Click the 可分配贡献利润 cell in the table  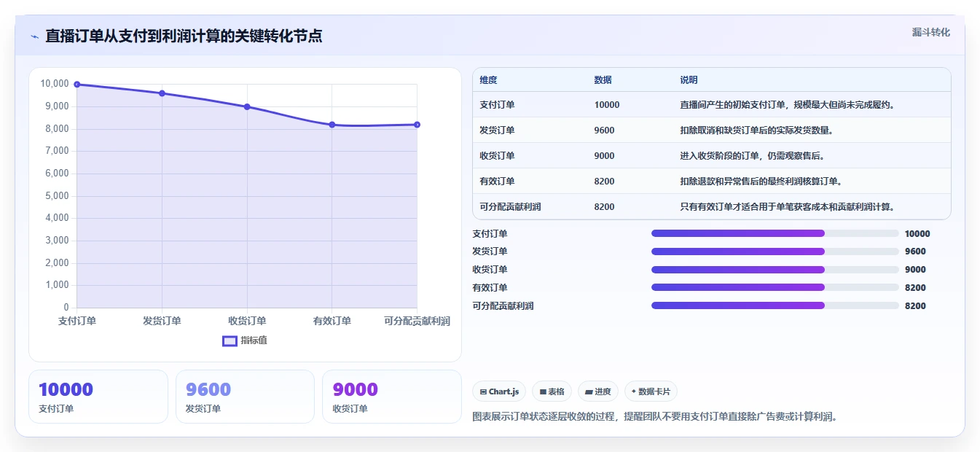(510, 207)
